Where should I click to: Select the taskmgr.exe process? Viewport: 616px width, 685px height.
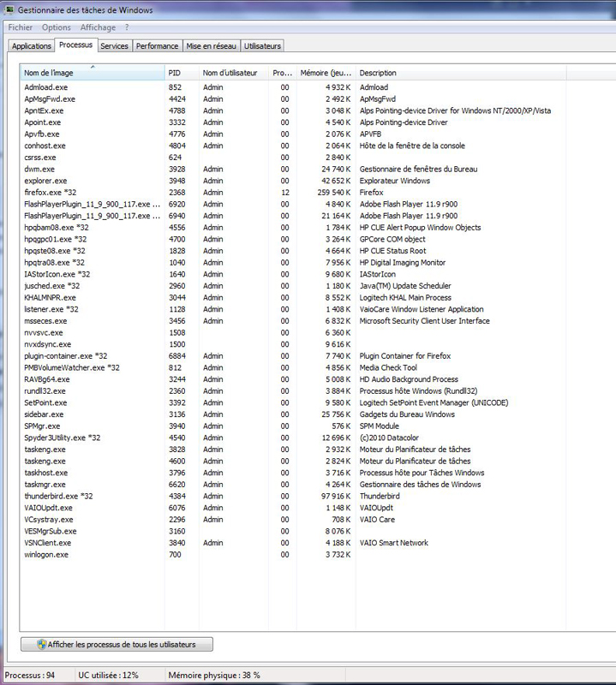click(295, 485)
